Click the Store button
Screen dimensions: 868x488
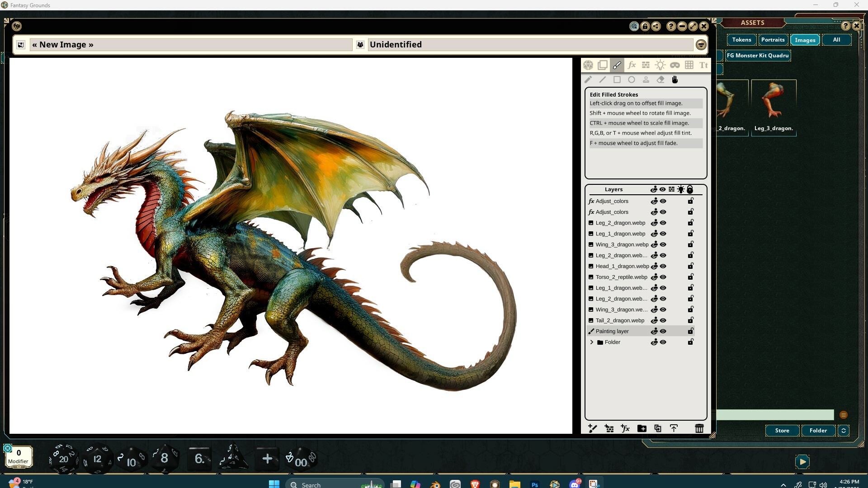tap(782, 431)
